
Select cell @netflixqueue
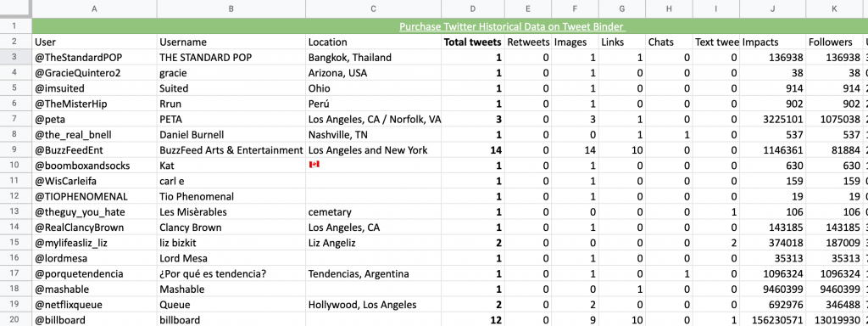(94, 305)
